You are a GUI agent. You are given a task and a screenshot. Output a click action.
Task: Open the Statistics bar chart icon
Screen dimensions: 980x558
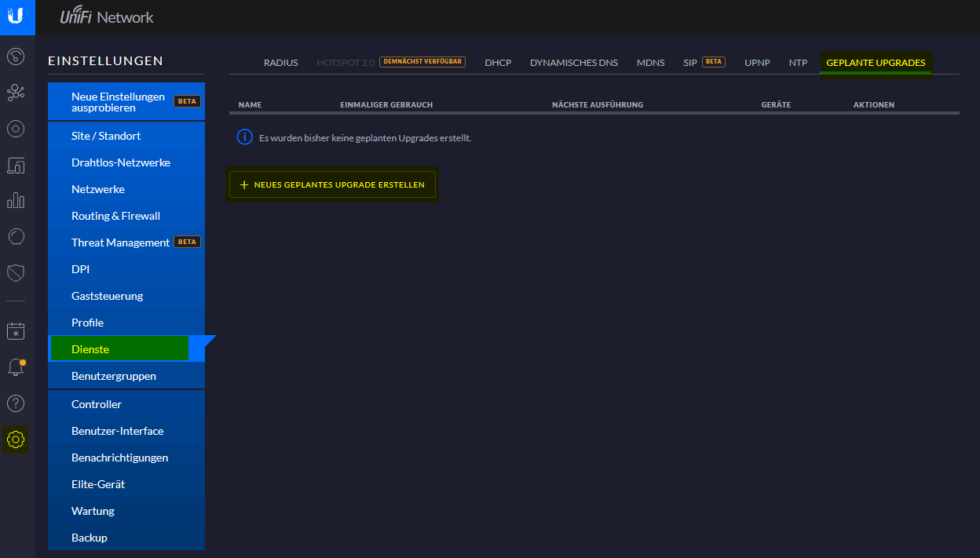point(16,200)
